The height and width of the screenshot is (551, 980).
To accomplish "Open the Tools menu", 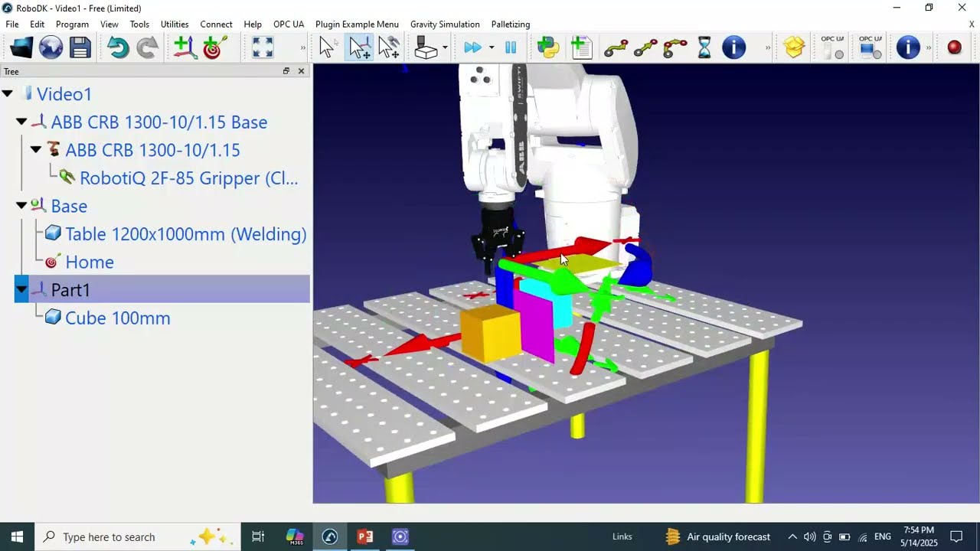I will (139, 24).
